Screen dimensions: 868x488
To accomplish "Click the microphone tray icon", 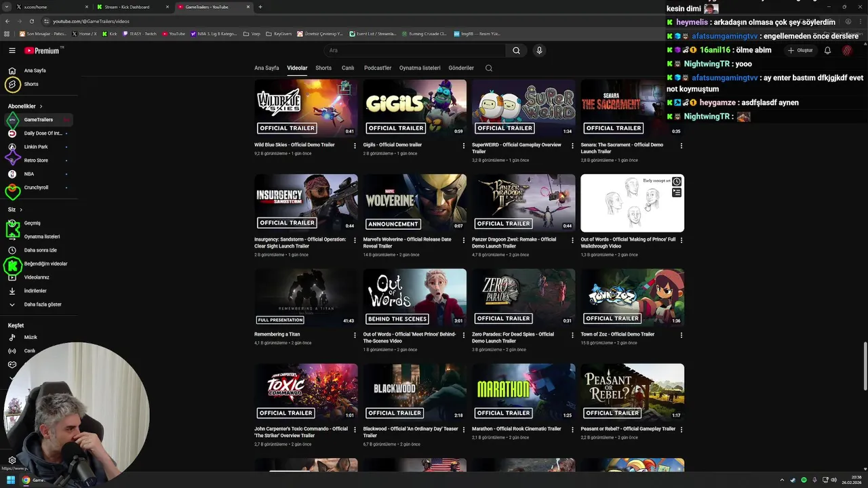I will pyautogui.click(x=814, y=480).
